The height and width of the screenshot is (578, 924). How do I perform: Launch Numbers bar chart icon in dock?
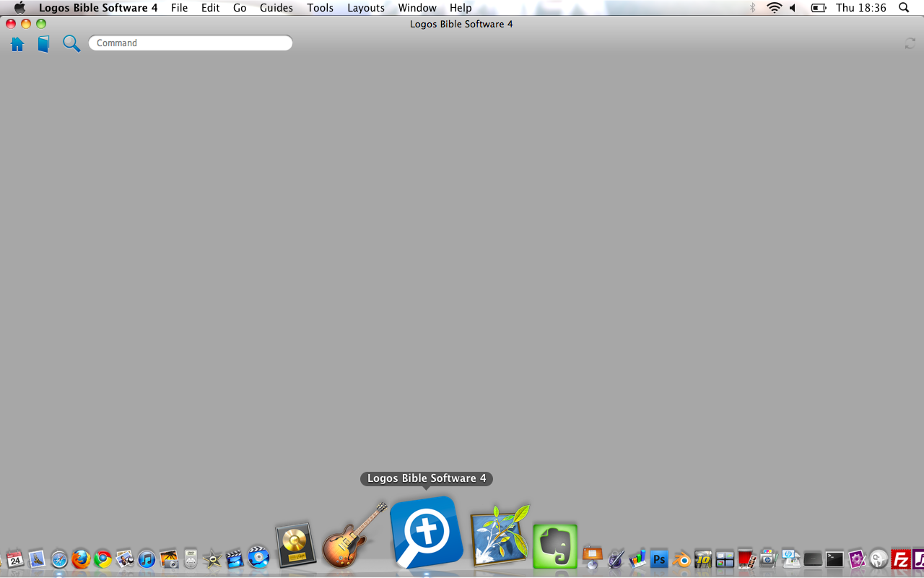pyautogui.click(x=637, y=558)
